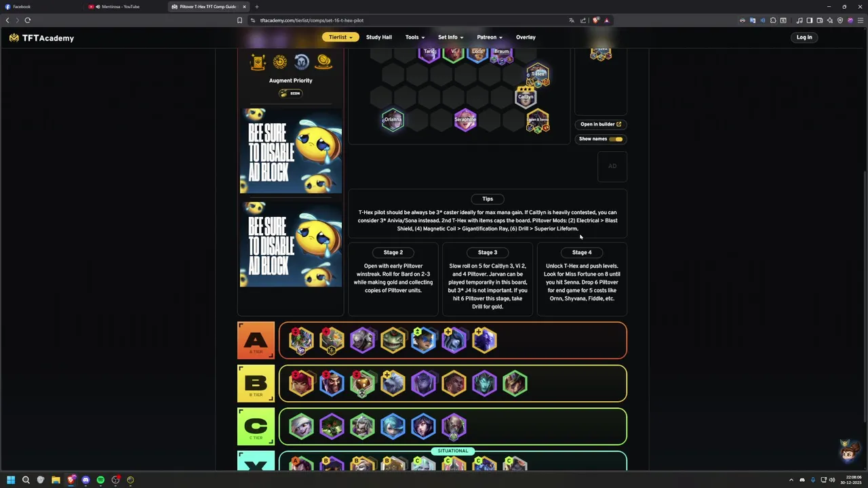Click the last champion in A tier
Viewport: 868px width, 488px height.
[x=484, y=340]
